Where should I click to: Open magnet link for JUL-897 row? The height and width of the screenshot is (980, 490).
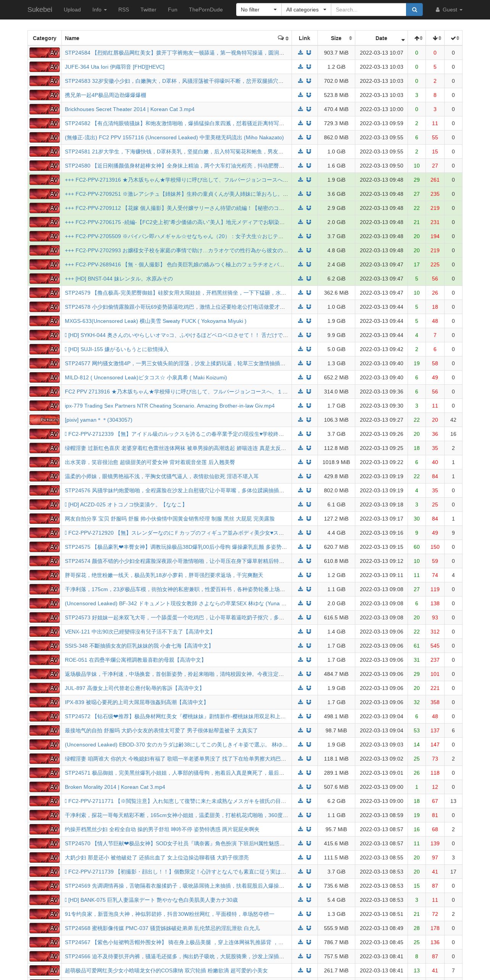click(x=309, y=688)
